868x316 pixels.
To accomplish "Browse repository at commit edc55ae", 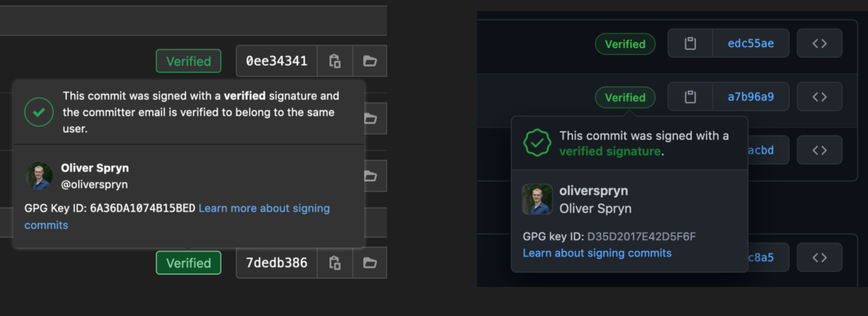I will tap(820, 43).
